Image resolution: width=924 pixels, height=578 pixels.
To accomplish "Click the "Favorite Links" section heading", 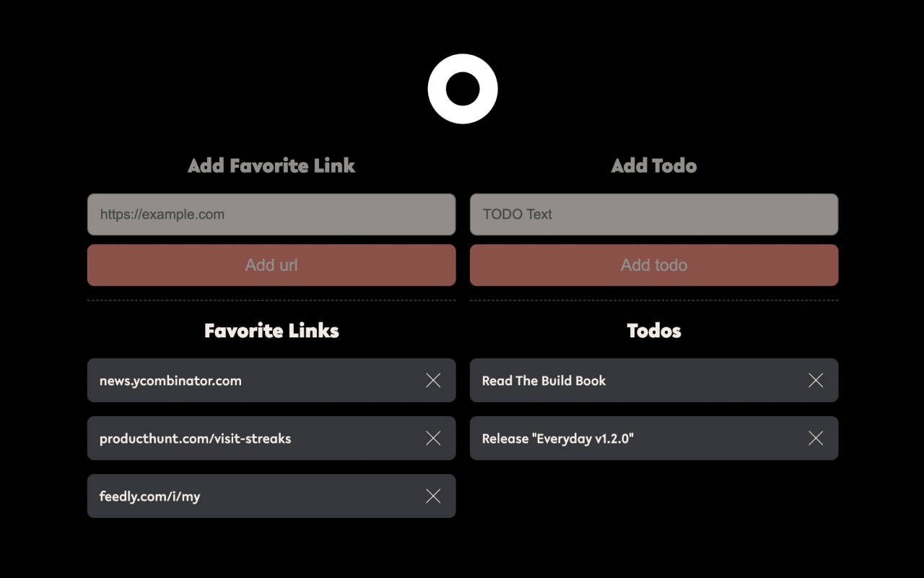I will click(271, 330).
